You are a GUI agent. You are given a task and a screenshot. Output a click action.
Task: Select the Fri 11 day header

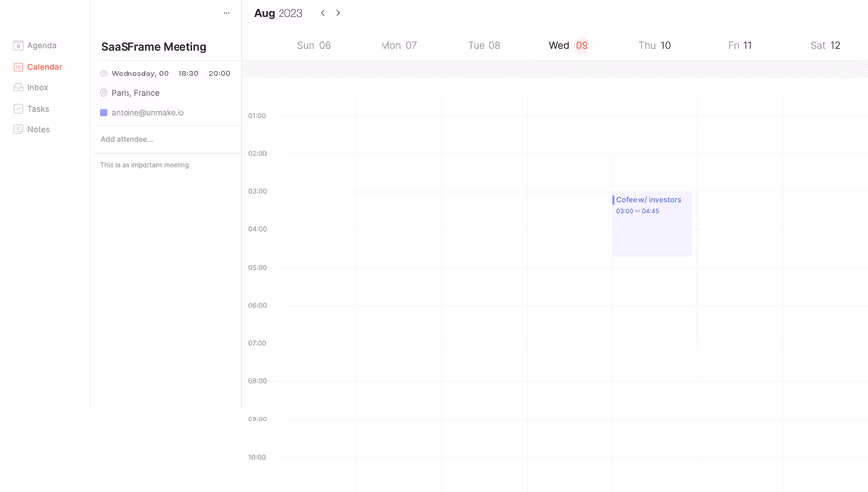tap(740, 45)
